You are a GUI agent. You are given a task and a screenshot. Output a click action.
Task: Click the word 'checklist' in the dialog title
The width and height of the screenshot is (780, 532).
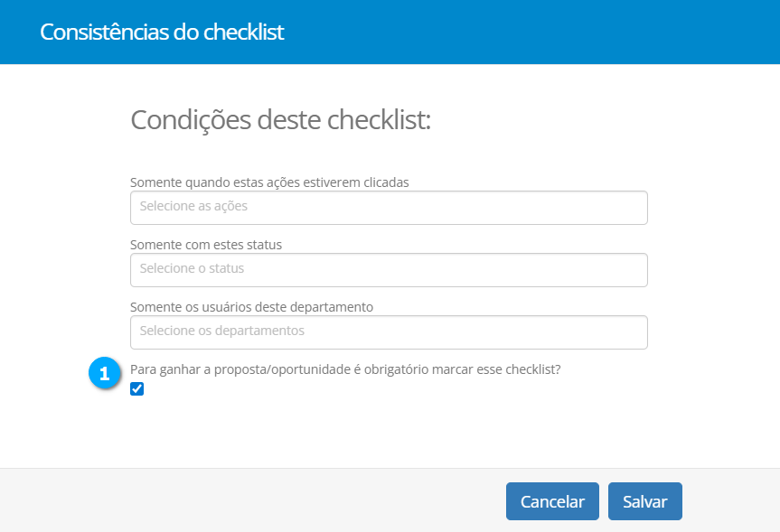(x=244, y=33)
